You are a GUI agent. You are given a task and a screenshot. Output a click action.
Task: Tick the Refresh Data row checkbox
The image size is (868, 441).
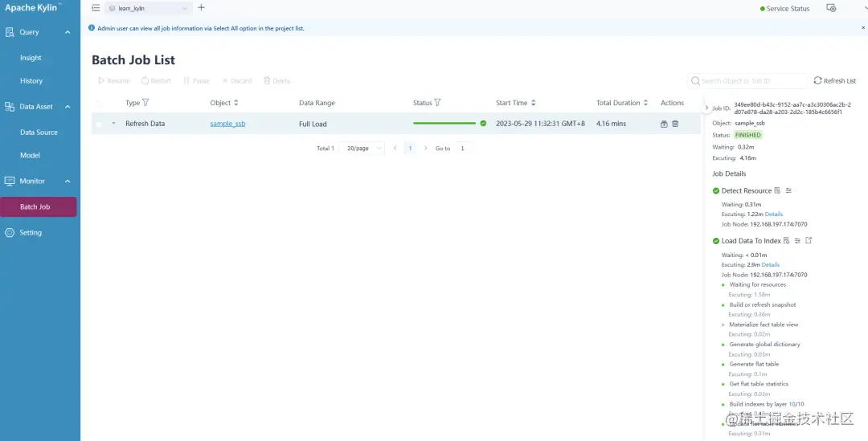click(x=99, y=125)
